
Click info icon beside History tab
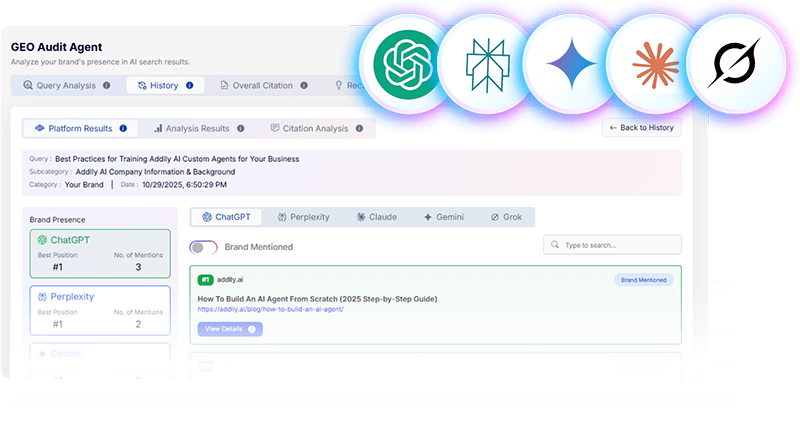(x=190, y=86)
